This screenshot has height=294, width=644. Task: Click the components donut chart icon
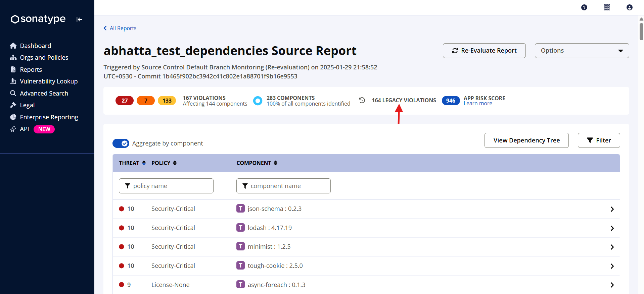tap(258, 101)
